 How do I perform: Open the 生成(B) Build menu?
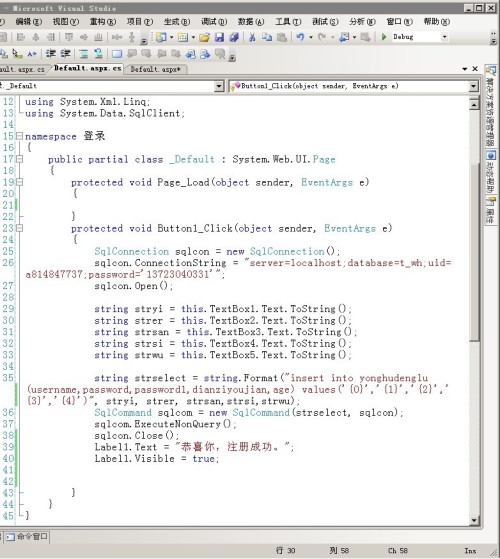pyautogui.click(x=177, y=22)
